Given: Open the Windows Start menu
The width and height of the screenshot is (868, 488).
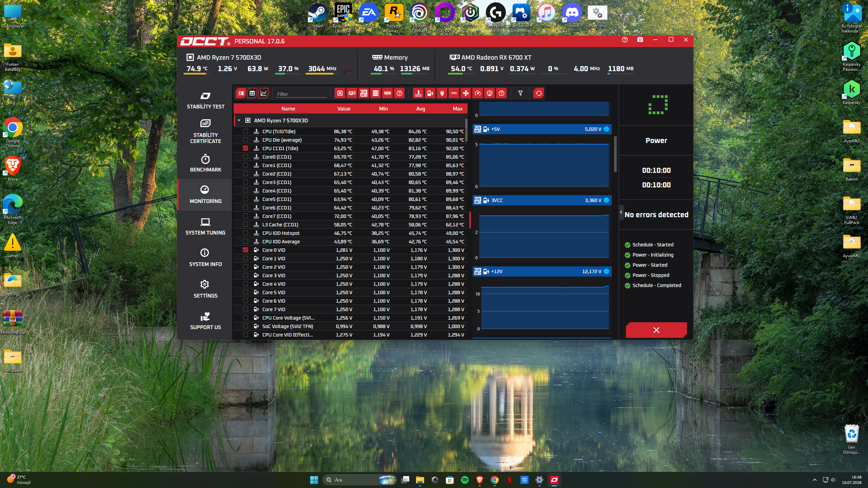Looking at the screenshot, I should click(314, 480).
